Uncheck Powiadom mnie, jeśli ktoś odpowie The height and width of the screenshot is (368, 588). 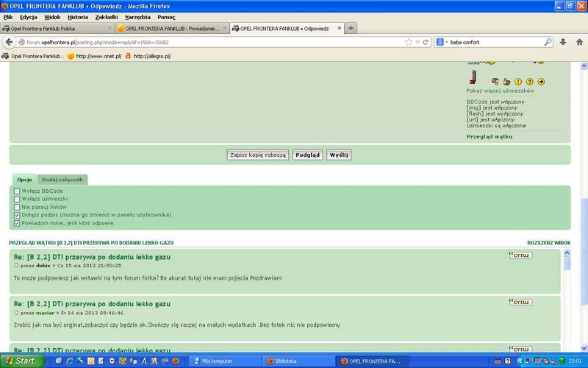(17, 222)
